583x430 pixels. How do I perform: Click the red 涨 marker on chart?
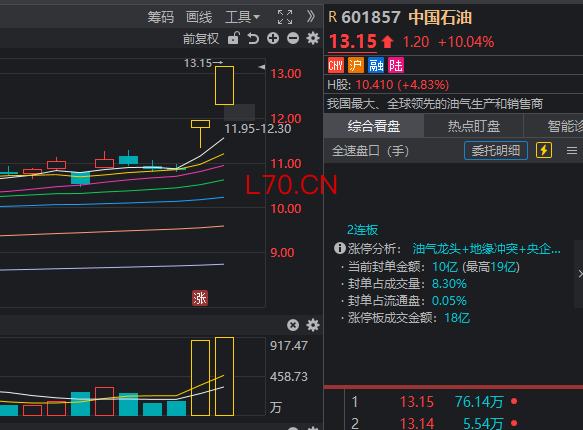click(200, 298)
